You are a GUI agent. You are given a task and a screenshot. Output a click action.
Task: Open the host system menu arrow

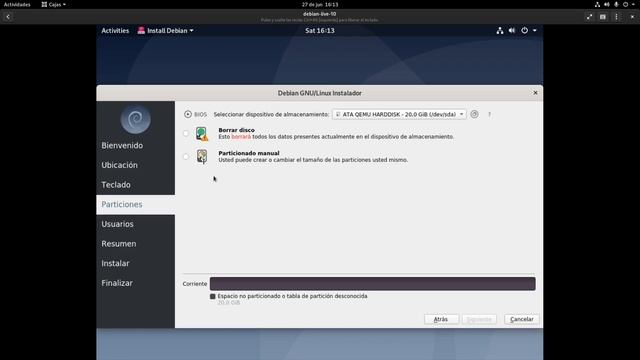click(633, 4)
